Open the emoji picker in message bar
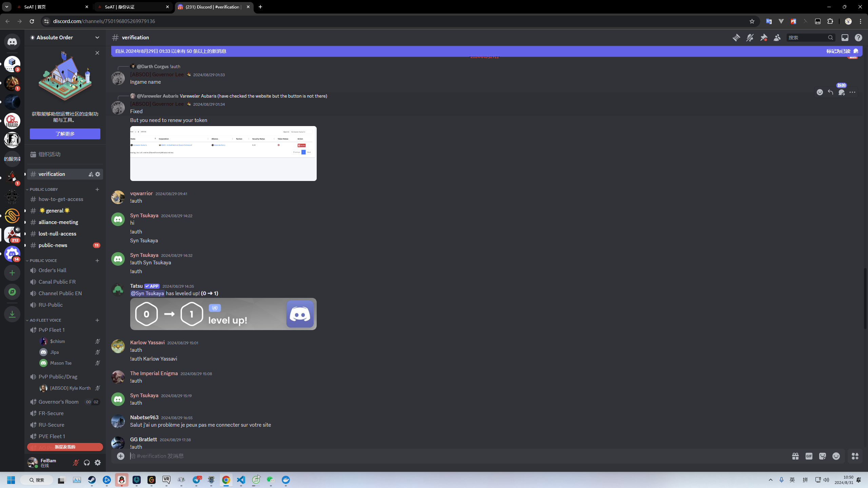The height and width of the screenshot is (488, 868). point(836,456)
